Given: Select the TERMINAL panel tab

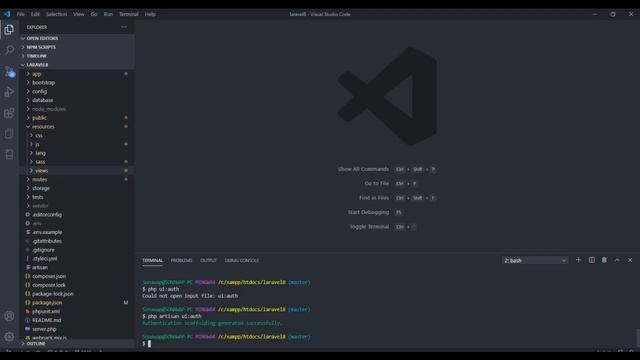Looking at the screenshot, I should click(x=152, y=260).
